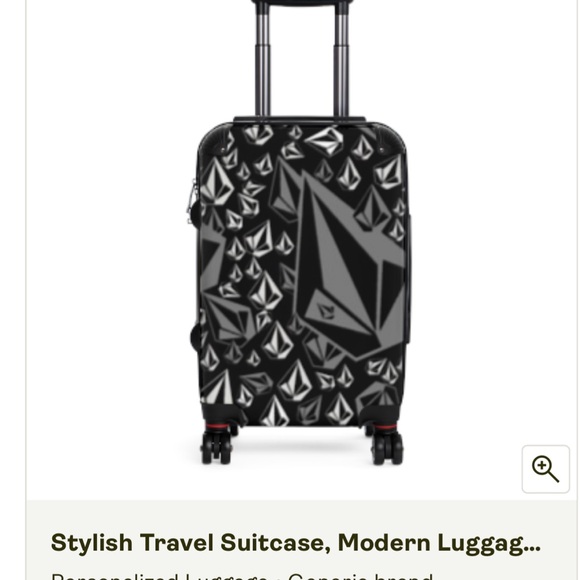Click the bottom-left spinner wheel of suitcase
This screenshot has width=580, height=580.
216,448
